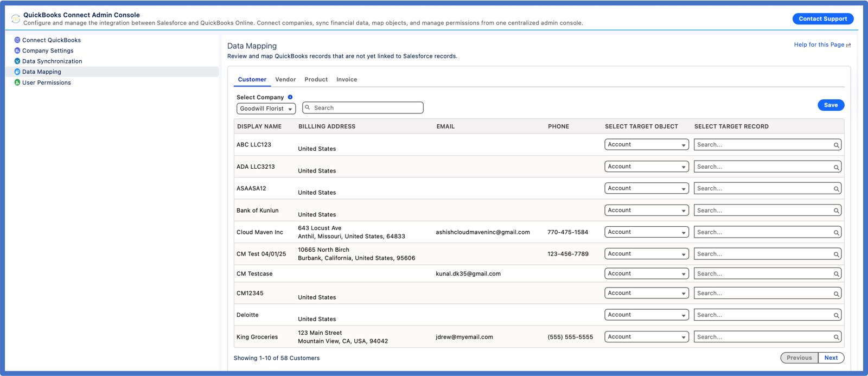Open target object dropdown for CM Testcase
This screenshot has width=868, height=376.
point(647,273)
